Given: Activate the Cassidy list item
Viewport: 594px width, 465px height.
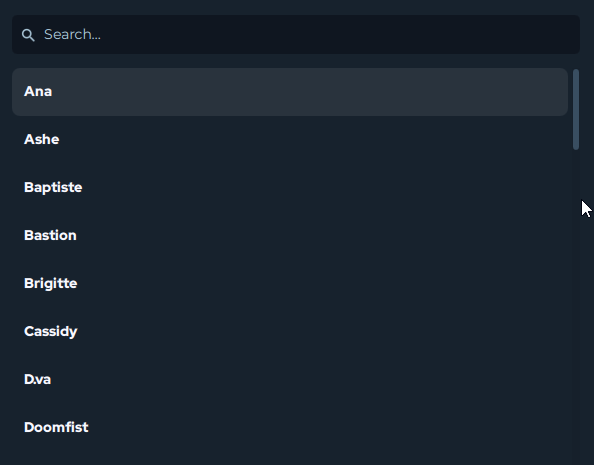Looking at the screenshot, I should pos(290,332).
